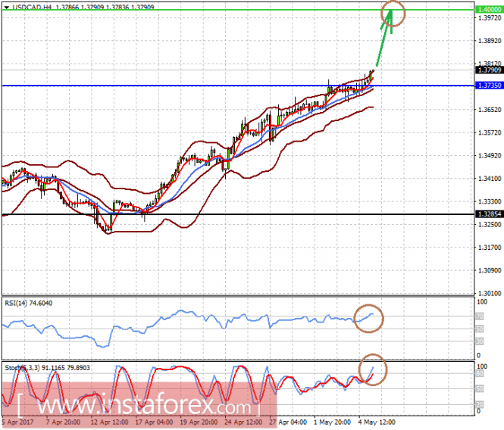The width and height of the screenshot is (504, 430).
Task: Click the blue 1.37350 price label
Action: click(489, 86)
